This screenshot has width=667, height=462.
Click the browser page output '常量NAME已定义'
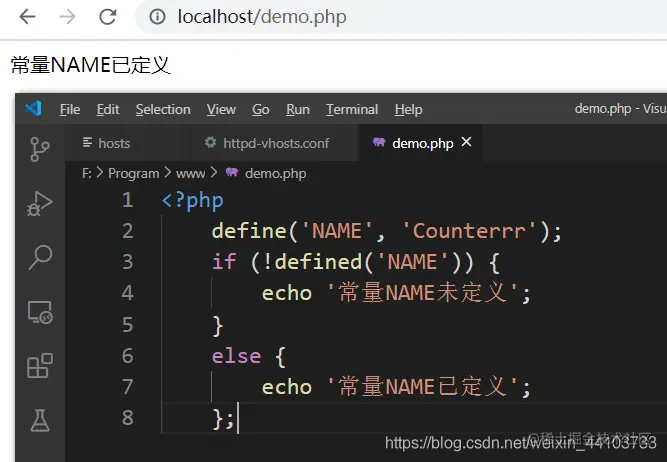click(90, 65)
